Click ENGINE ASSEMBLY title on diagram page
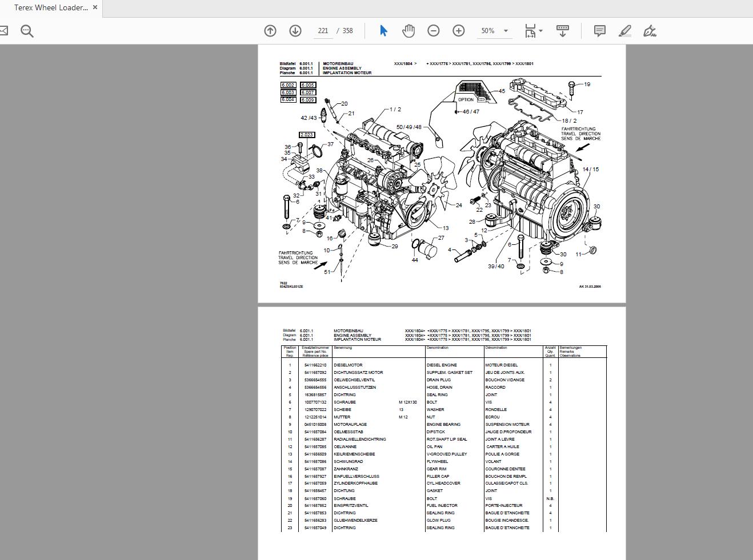This screenshot has height=560, width=753. click(x=342, y=69)
